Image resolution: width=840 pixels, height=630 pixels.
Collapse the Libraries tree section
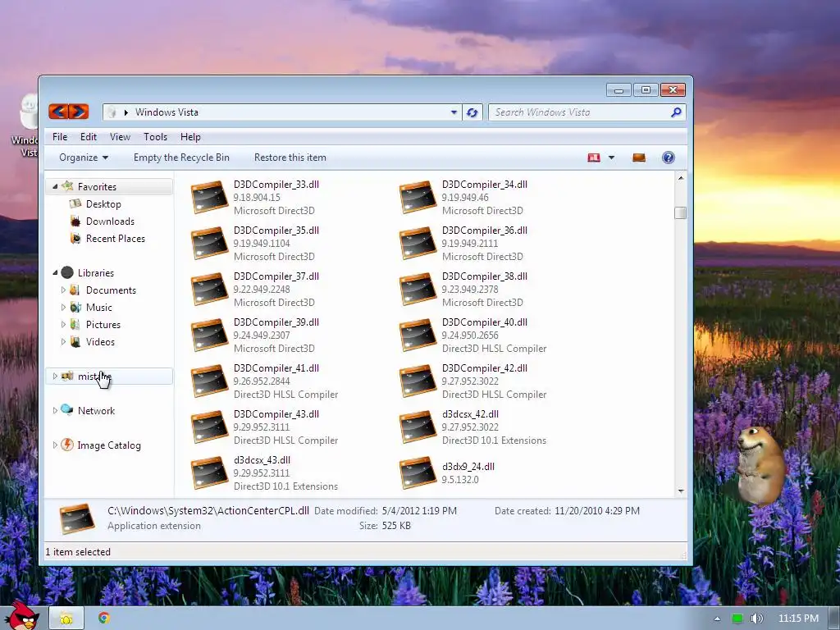55,272
